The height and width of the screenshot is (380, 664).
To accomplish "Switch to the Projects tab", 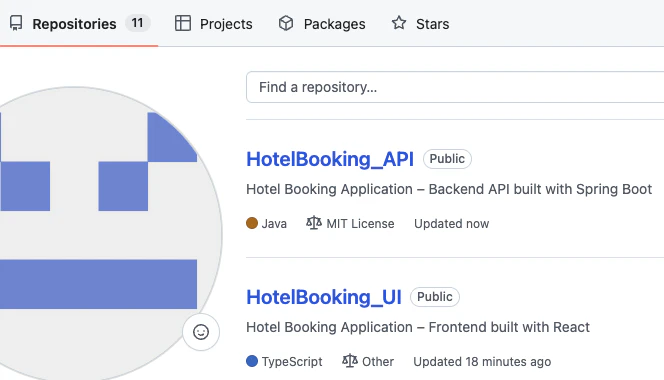I will (x=213, y=24).
